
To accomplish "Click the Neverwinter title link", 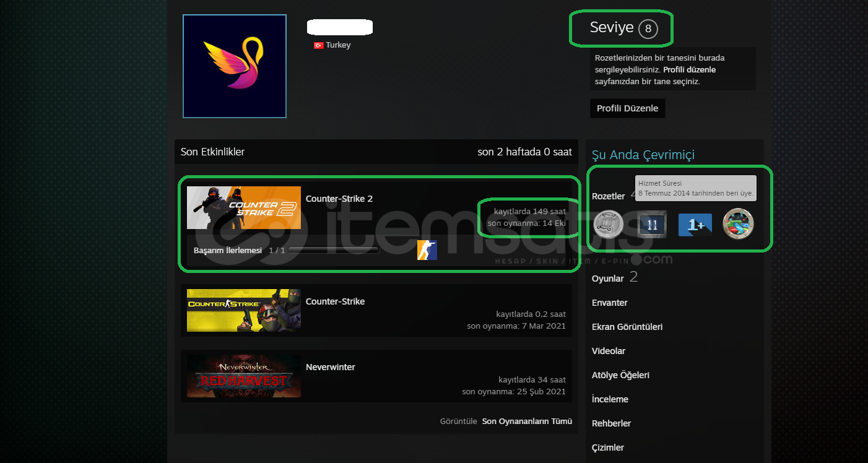I will click(331, 367).
